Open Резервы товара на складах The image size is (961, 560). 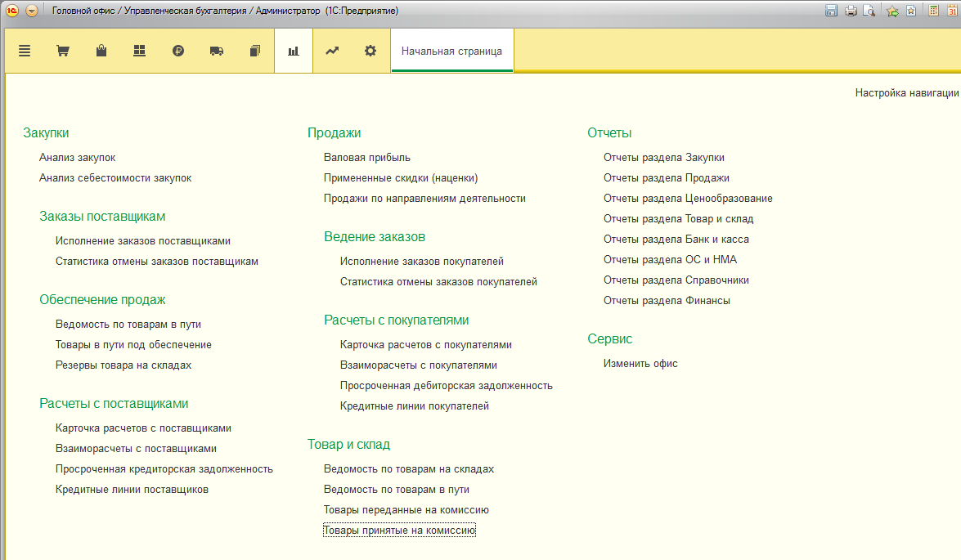click(x=123, y=365)
